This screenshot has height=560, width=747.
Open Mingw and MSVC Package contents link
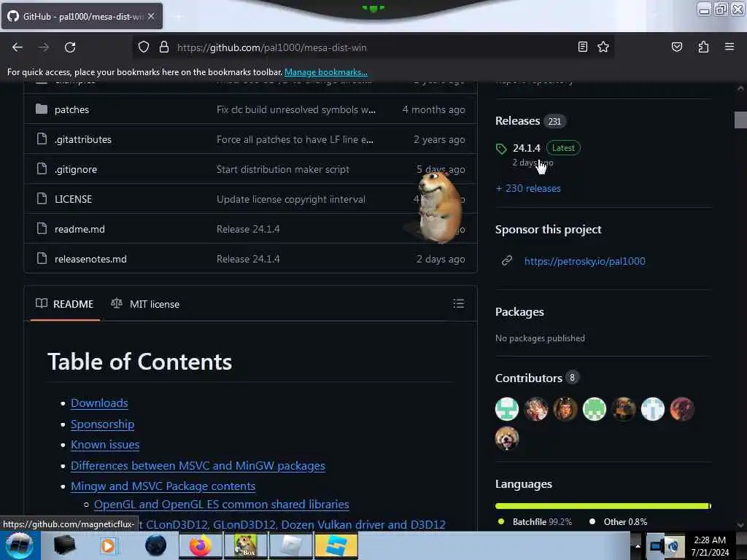click(x=163, y=486)
